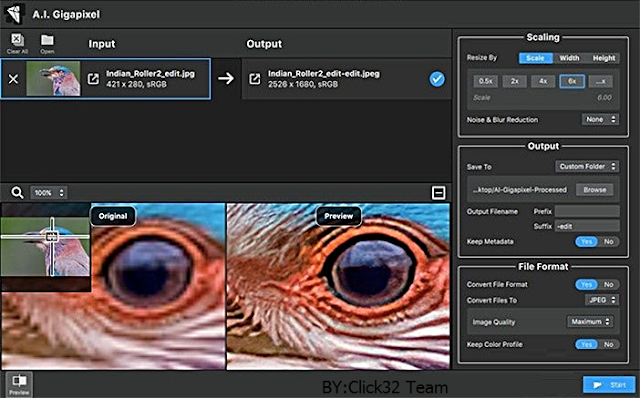640x398 pixels.
Task: Click the Browse button
Action: click(595, 190)
